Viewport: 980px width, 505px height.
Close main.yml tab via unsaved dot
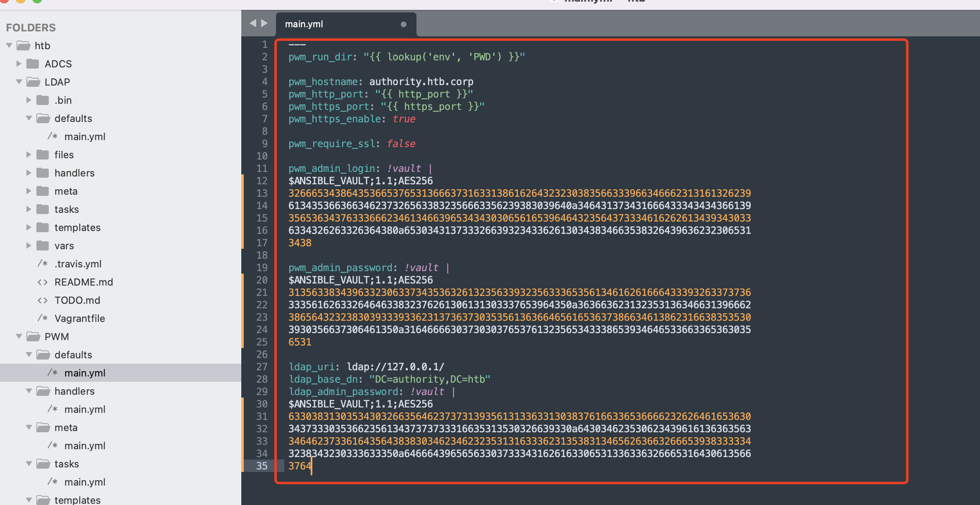(x=404, y=24)
